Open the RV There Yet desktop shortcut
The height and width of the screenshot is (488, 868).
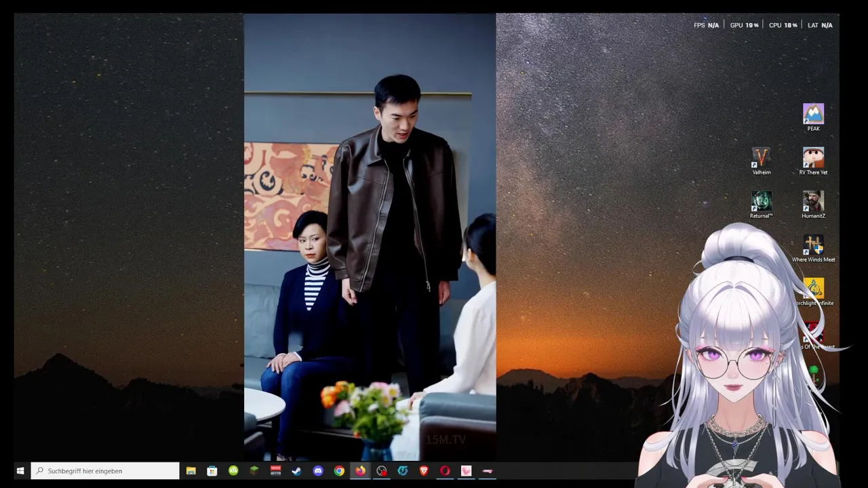[813, 161]
